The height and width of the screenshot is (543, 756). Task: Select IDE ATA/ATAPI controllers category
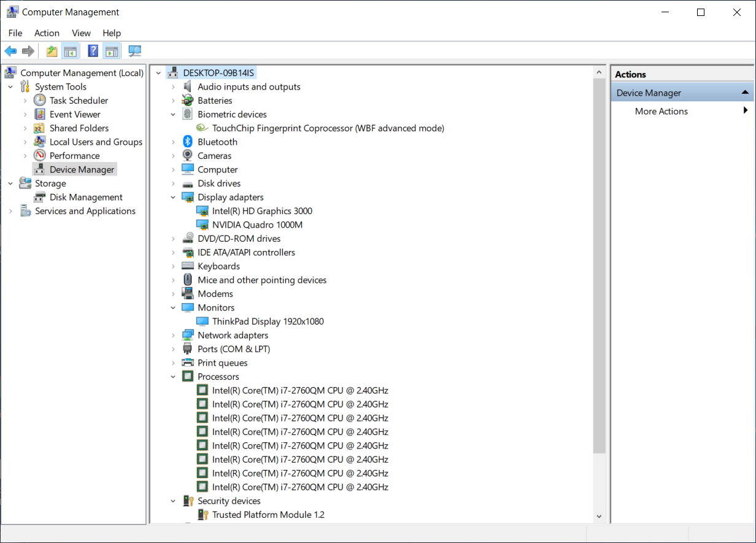pos(246,252)
